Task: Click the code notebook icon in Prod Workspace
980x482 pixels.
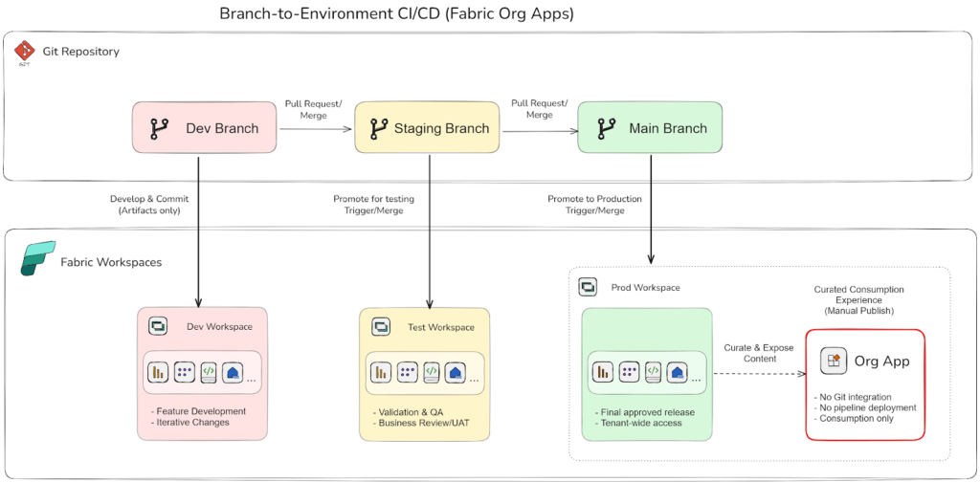Action: [x=653, y=372]
